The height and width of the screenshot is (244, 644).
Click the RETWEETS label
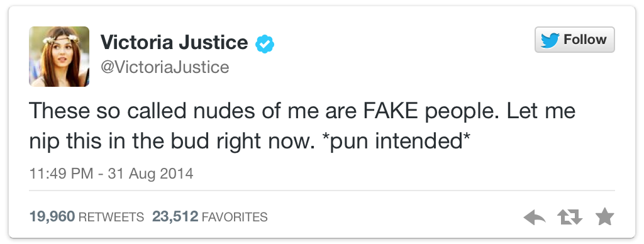coord(111,217)
